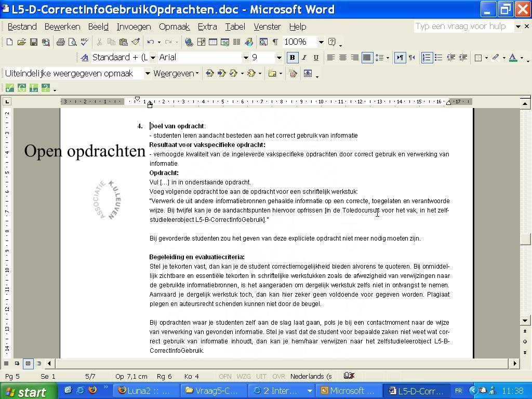Open the highlight color picker arrow
Screen dimensions: 532x399
tap(504, 58)
